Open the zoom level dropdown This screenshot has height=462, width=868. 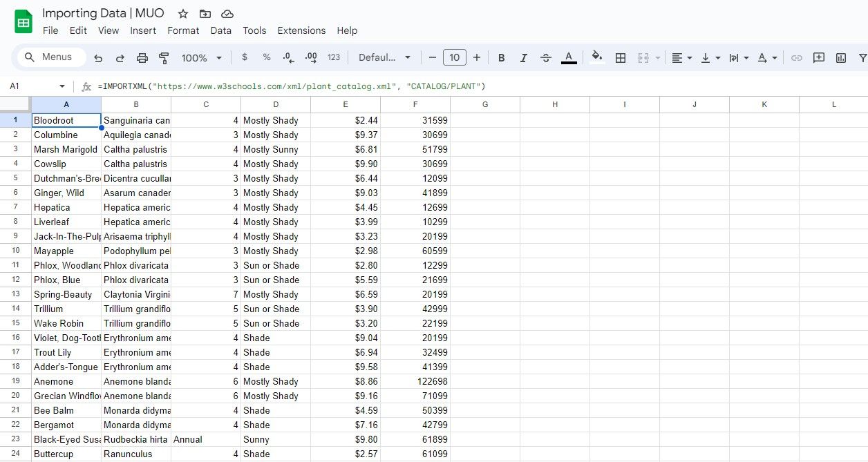[x=200, y=58]
